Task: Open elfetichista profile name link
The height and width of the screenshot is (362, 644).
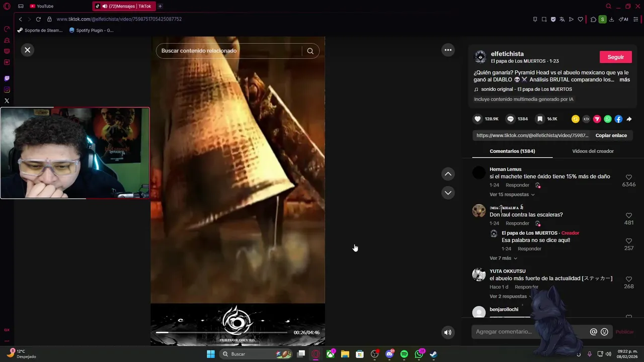Action: [x=507, y=54]
